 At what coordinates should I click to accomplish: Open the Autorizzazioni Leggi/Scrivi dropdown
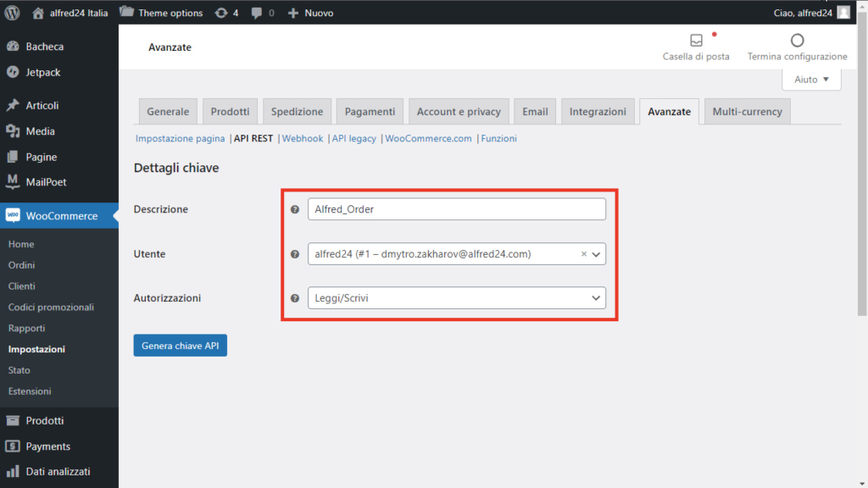click(x=457, y=298)
